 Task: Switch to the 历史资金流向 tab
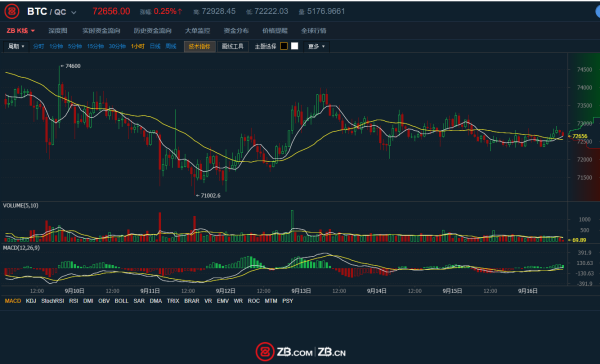tap(152, 31)
